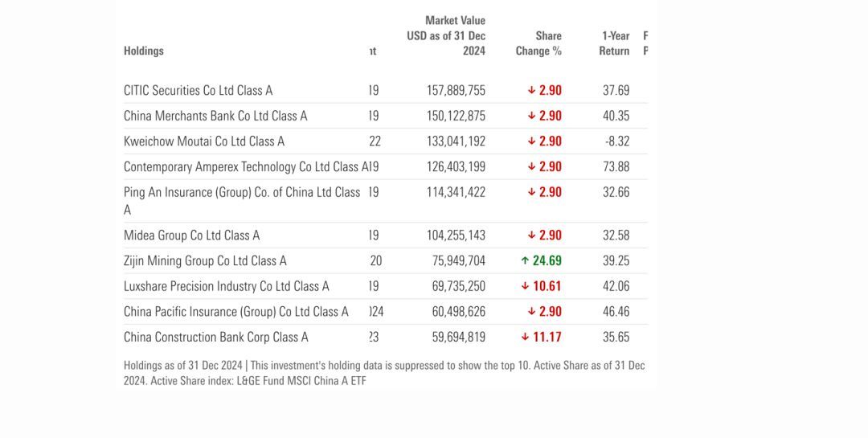This screenshot has height=438, width=868.
Task: Click the holdings footnote disclaimer text
Action: 384,373
